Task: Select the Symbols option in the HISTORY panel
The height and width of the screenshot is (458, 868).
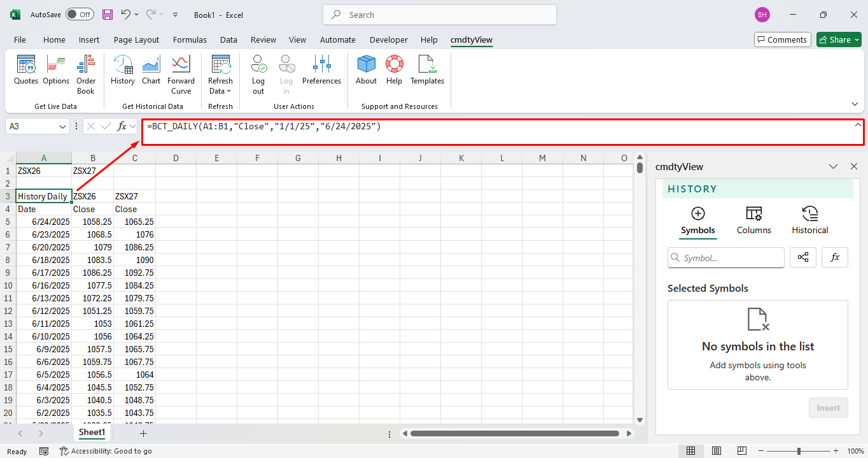Action: pos(697,220)
